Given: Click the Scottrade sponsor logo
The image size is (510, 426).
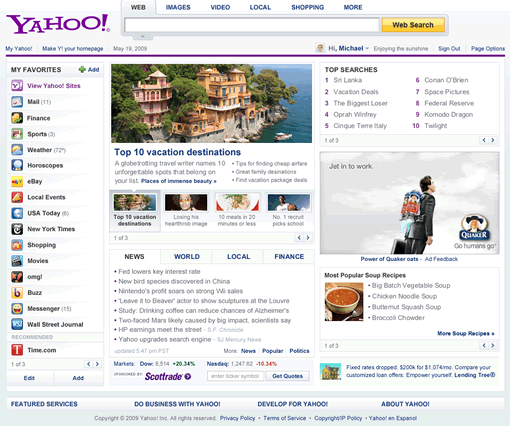Looking at the screenshot, I should click(168, 376).
